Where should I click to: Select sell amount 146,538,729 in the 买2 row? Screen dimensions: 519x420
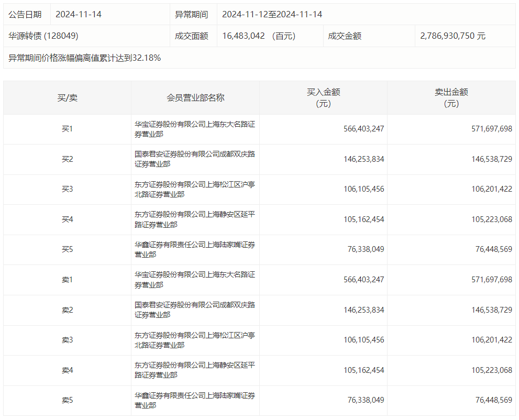[492, 160]
